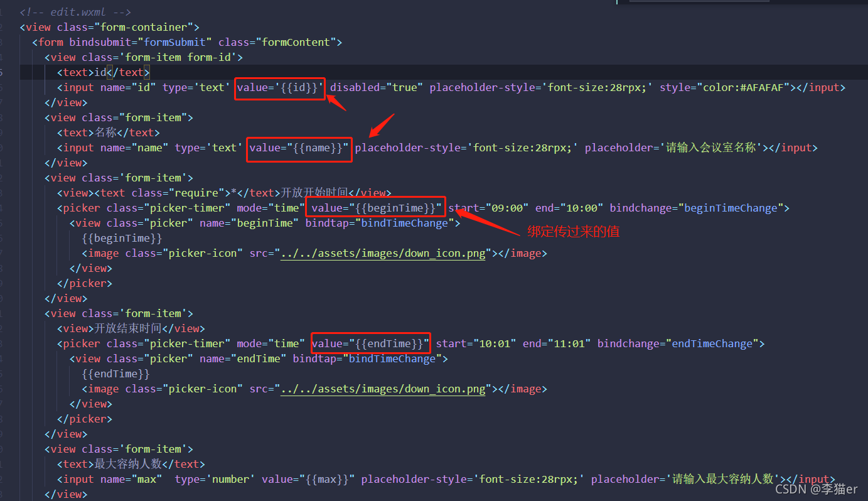Click the standalone {{beginTime}} line
The height and width of the screenshot is (501, 868).
coord(122,238)
